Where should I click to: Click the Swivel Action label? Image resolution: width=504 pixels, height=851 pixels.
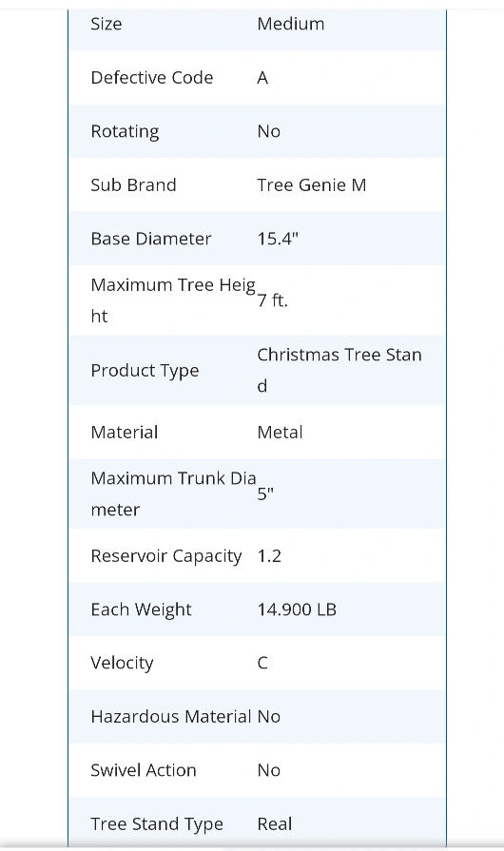tap(144, 771)
